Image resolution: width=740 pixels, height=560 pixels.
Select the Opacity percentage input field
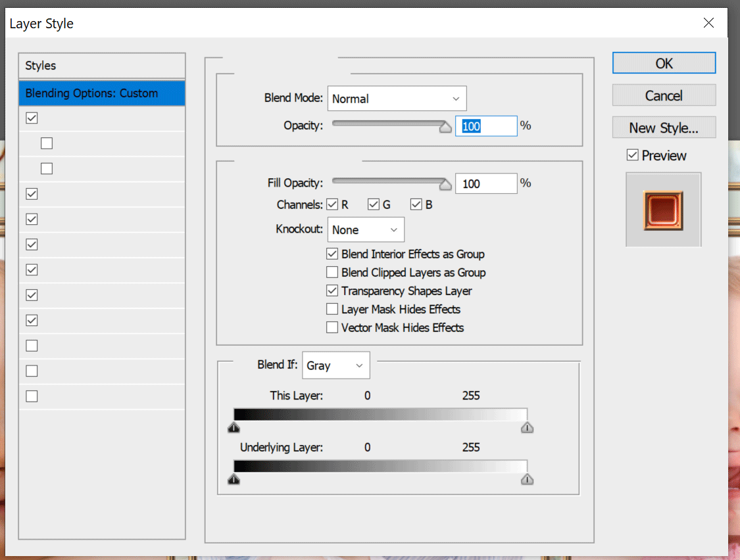tap(486, 126)
